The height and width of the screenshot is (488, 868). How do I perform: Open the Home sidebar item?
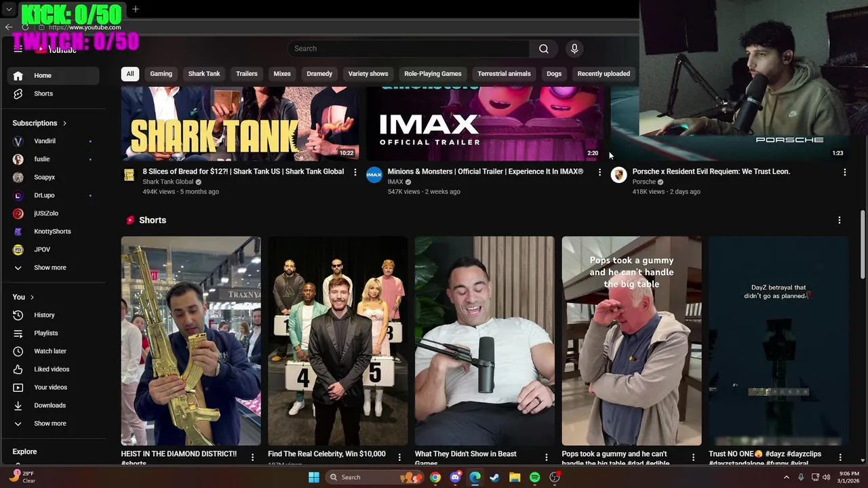click(53, 75)
